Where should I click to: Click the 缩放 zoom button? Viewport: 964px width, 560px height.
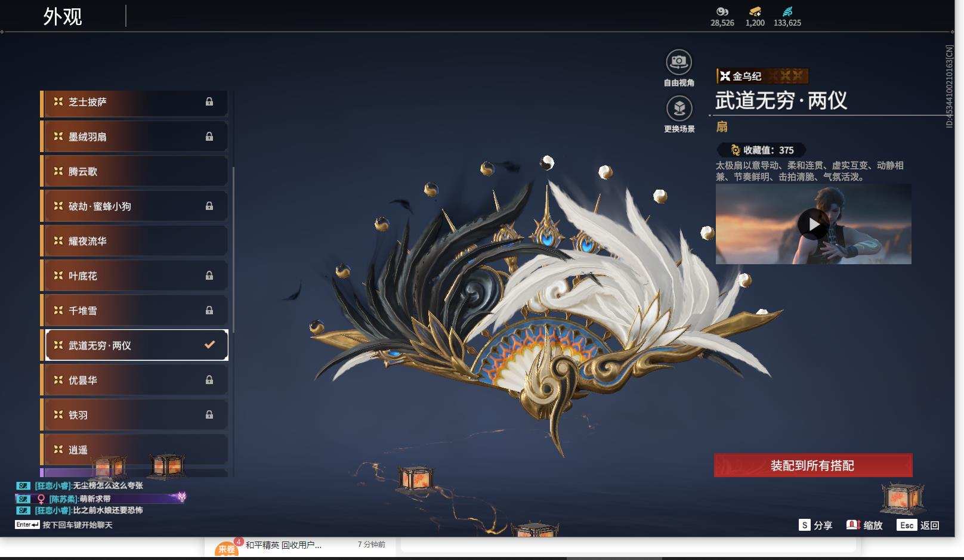(864, 525)
